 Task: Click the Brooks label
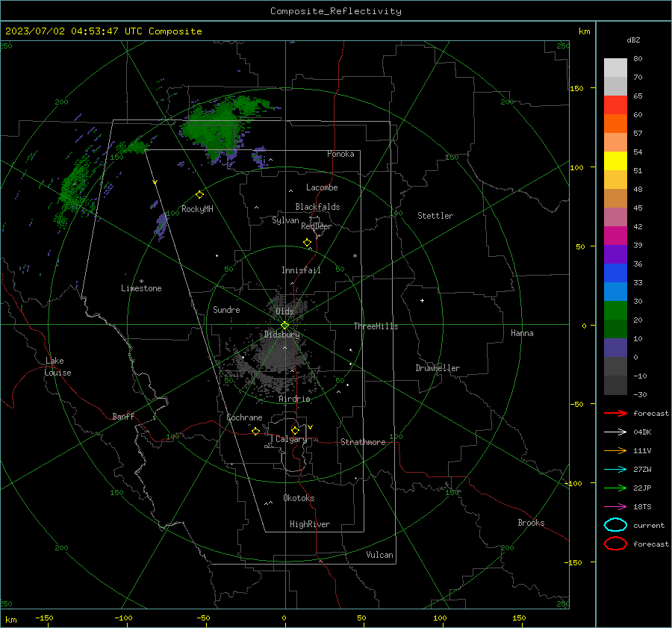pyautogui.click(x=531, y=523)
